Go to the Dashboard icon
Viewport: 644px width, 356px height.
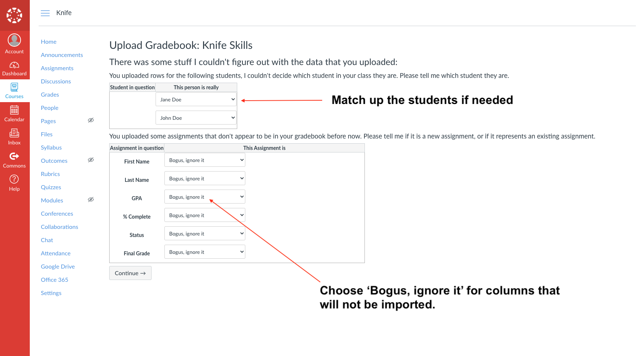tap(14, 65)
